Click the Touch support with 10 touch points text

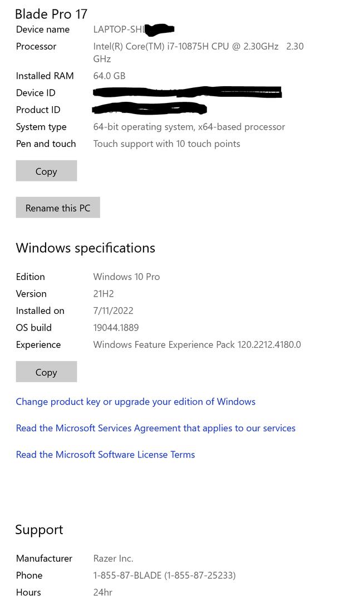166,144
